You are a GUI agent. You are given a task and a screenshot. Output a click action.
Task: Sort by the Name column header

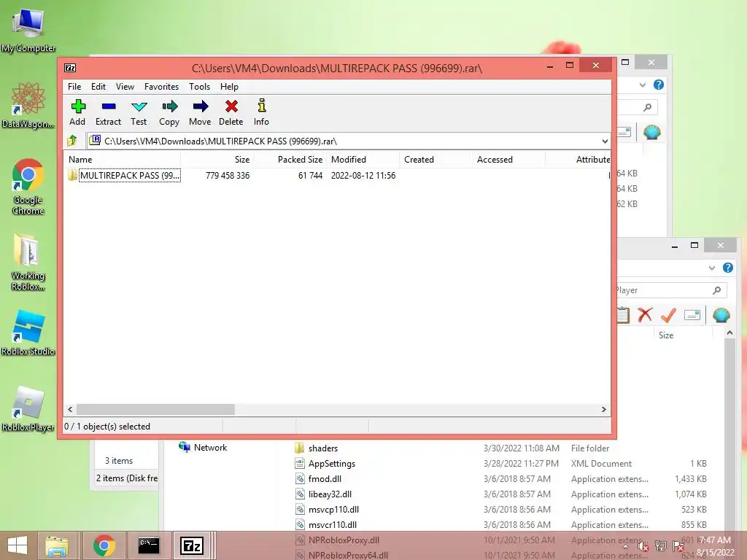point(123,160)
